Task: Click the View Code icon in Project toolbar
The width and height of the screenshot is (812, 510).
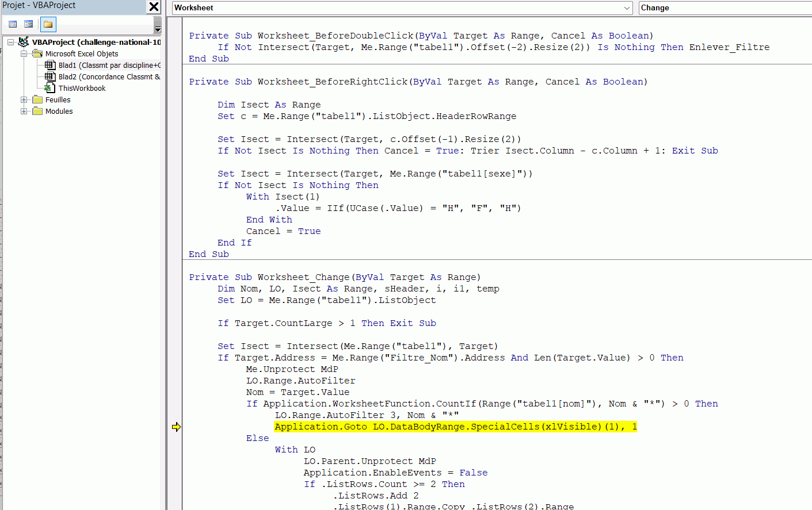Action: point(13,24)
